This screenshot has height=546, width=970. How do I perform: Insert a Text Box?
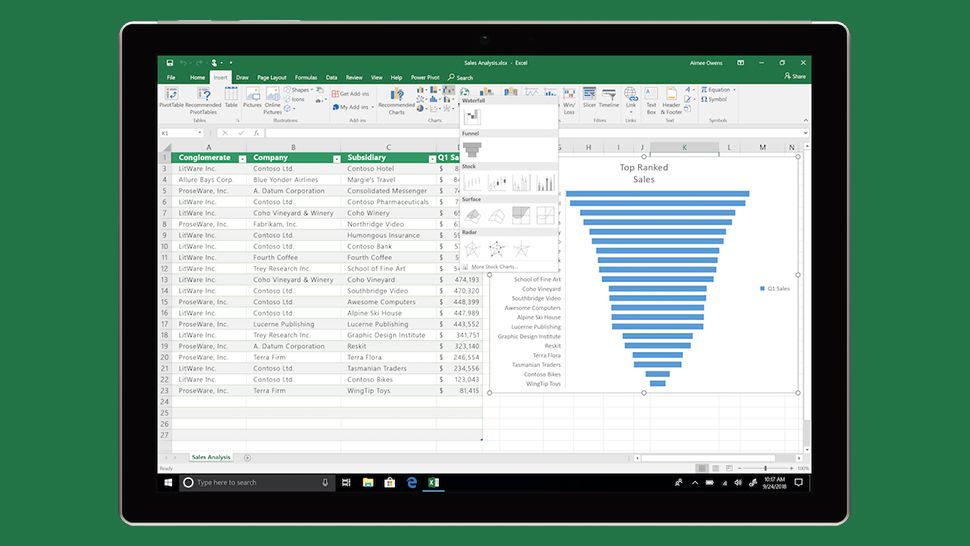click(651, 100)
